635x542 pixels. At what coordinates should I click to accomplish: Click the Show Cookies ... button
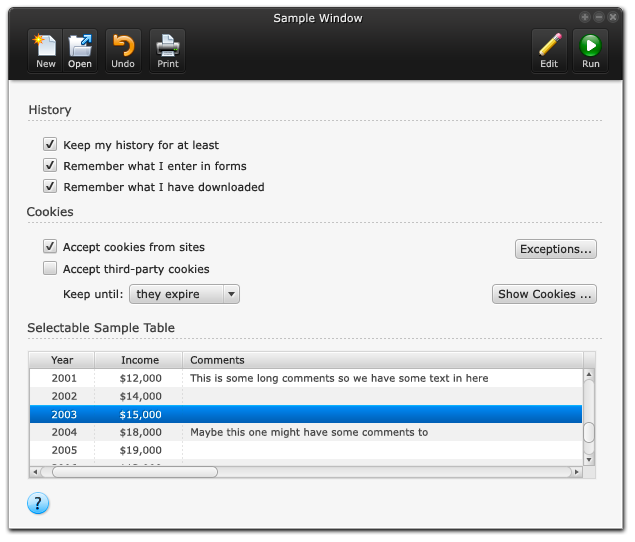544,294
